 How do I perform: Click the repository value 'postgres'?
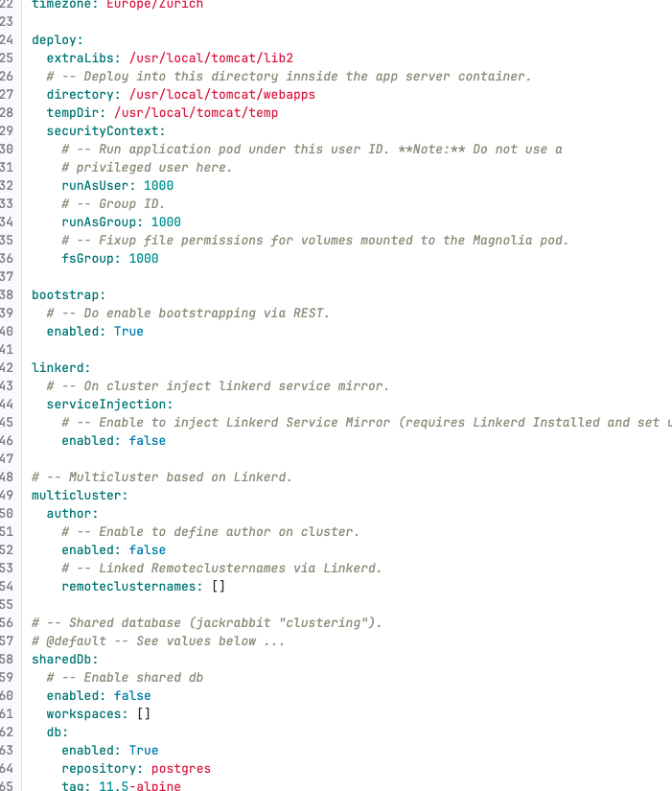181,769
